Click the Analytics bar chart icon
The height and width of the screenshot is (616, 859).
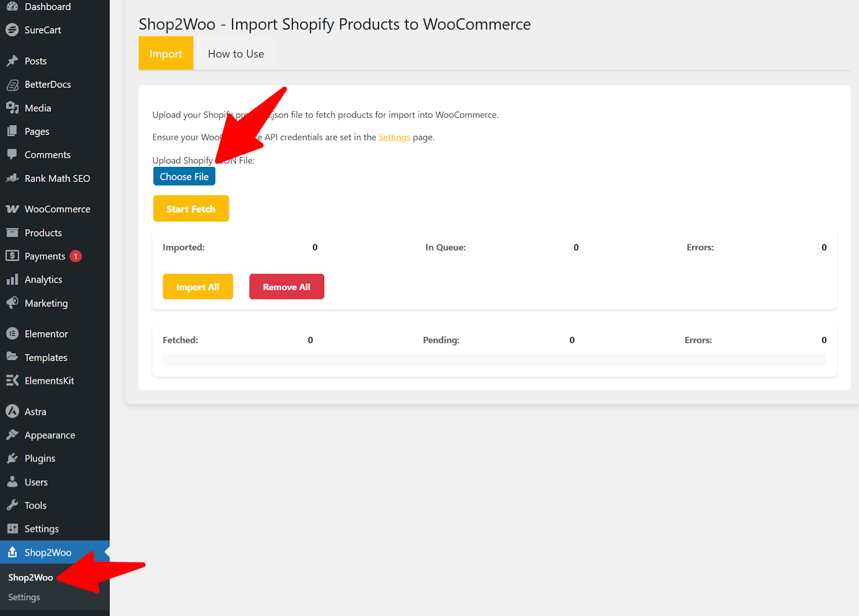tap(12, 280)
